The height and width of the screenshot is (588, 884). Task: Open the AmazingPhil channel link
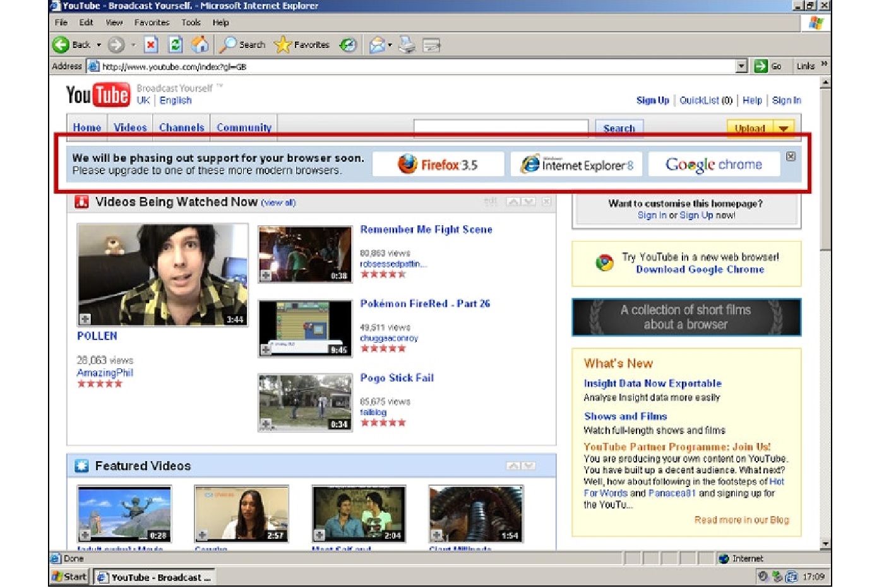point(105,373)
